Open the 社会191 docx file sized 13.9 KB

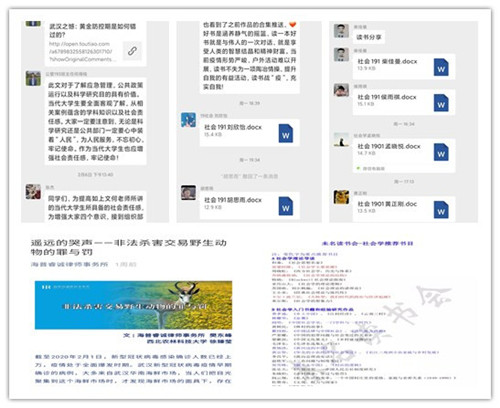tap(404, 67)
